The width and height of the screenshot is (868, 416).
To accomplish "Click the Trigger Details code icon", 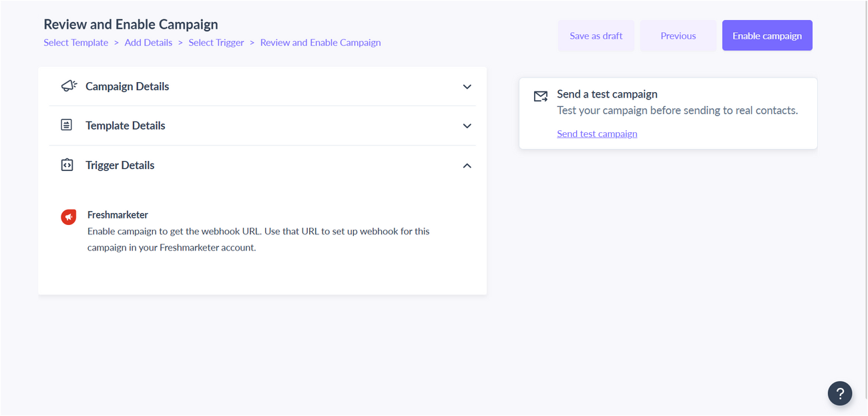I will [67, 165].
